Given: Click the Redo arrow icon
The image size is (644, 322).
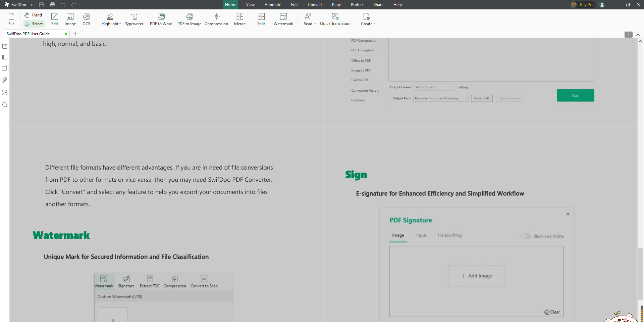Looking at the screenshot, I should [74, 5].
